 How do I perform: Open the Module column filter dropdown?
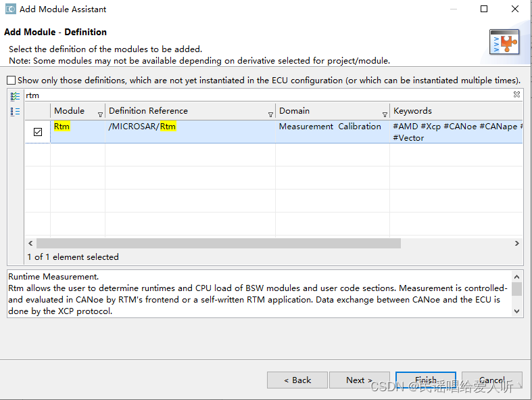click(x=100, y=114)
